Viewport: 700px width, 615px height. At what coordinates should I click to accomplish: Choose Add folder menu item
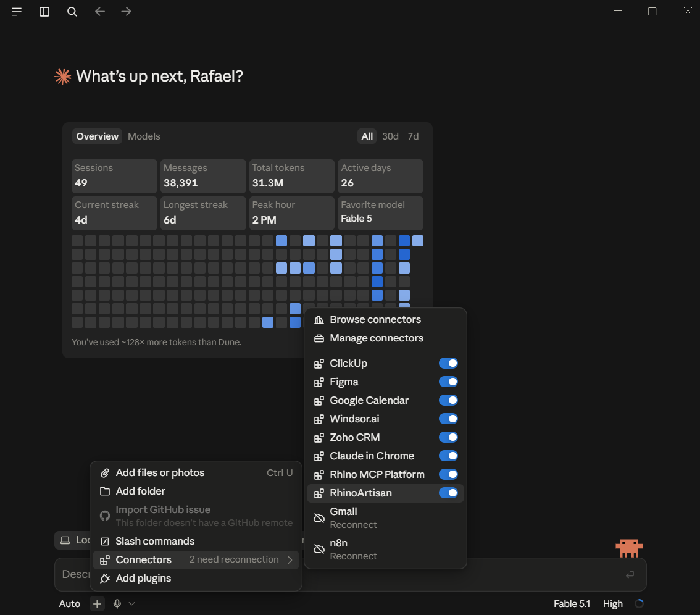pos(196,492)
